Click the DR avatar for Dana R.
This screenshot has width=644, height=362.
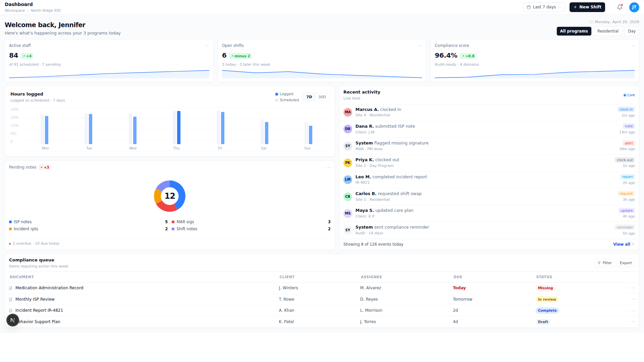(x=348, y=129)
